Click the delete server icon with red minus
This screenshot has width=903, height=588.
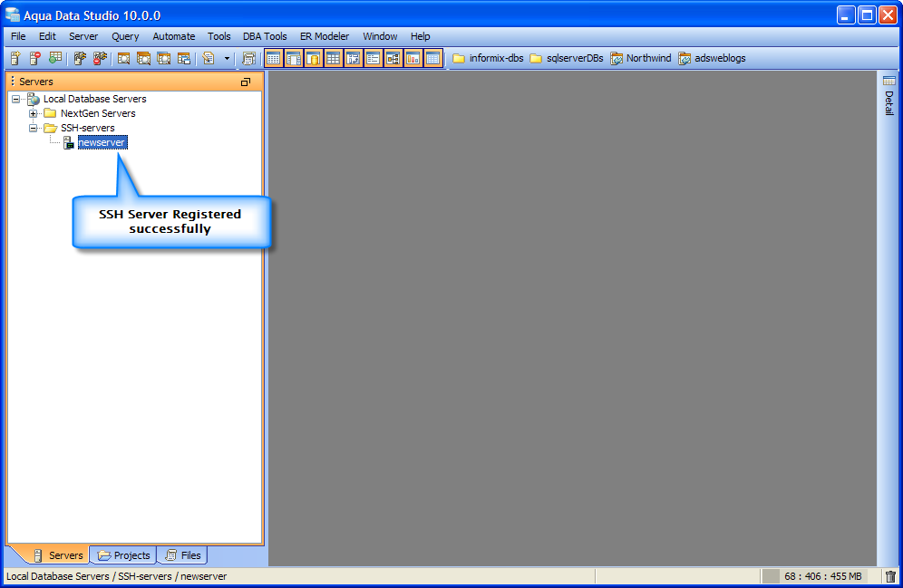35,58
